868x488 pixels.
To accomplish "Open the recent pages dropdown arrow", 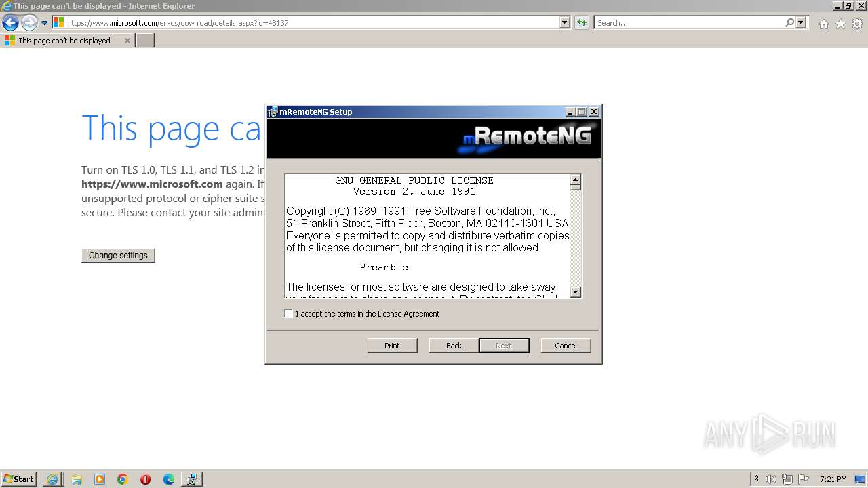I will (45, 23).
